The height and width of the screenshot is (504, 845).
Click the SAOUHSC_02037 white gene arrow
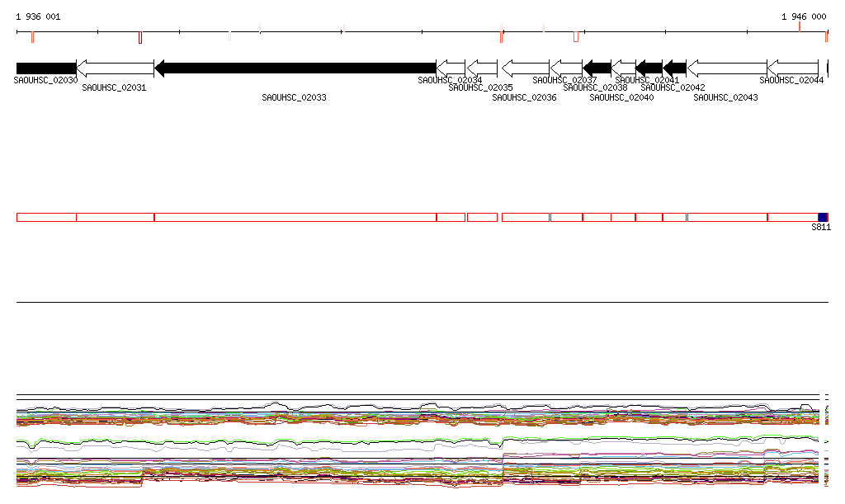tap(566, 68)
